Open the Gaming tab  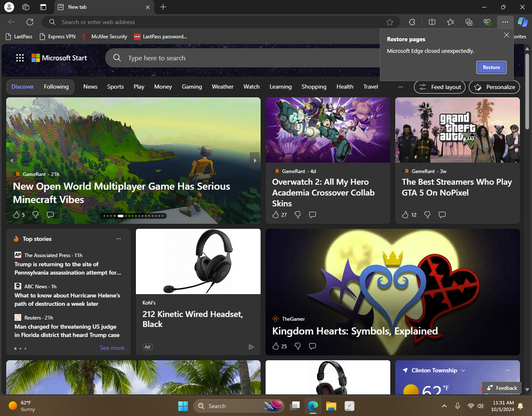(x=192, y=87)
